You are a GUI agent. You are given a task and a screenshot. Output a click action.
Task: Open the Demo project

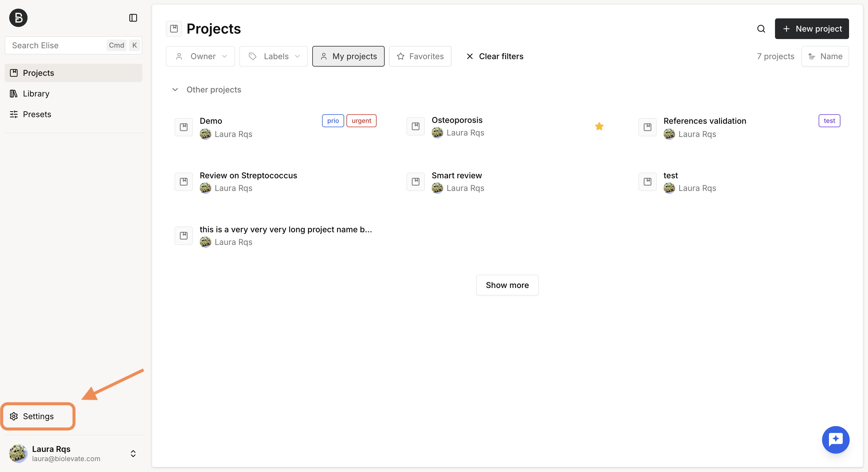point(211,121)
